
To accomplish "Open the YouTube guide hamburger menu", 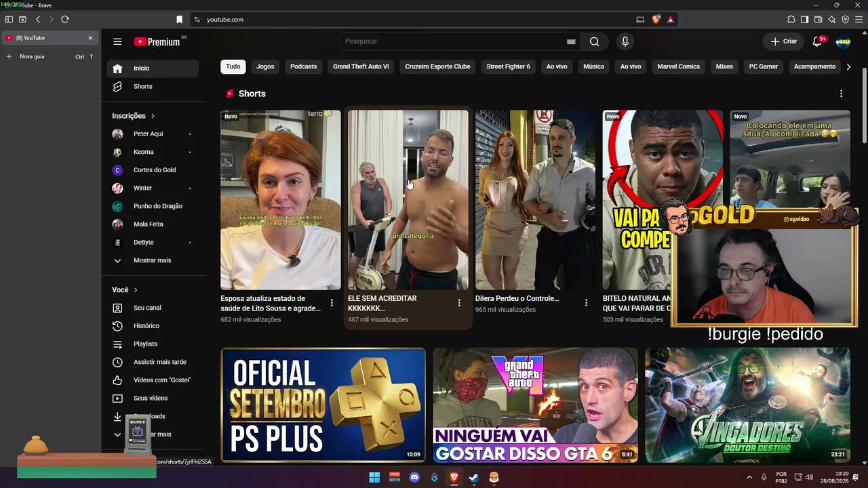I will [117, 41].
